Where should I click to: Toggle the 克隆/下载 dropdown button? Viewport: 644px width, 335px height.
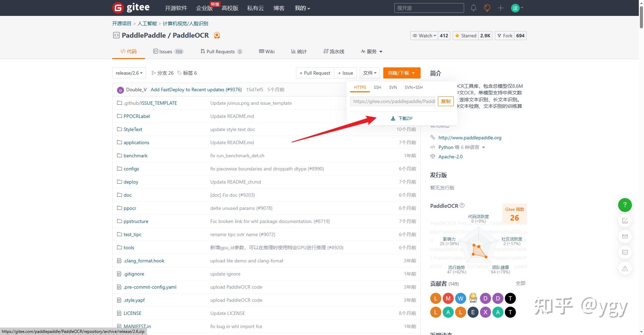tap(402, 73)
